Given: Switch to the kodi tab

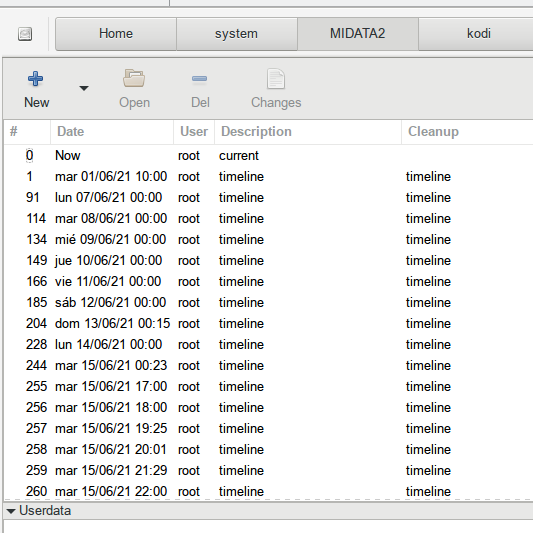Looking at the screenshot, I should pos(476,34).
